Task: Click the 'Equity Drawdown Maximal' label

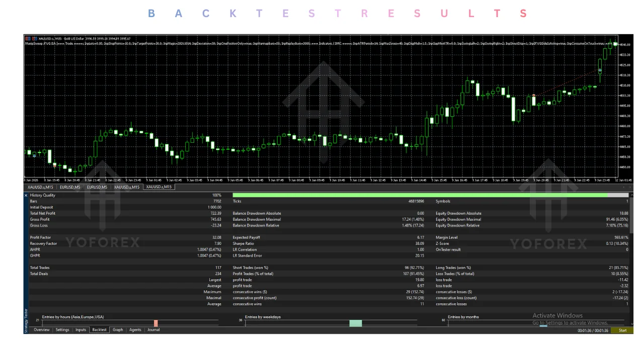Action: tap(458, 219)
